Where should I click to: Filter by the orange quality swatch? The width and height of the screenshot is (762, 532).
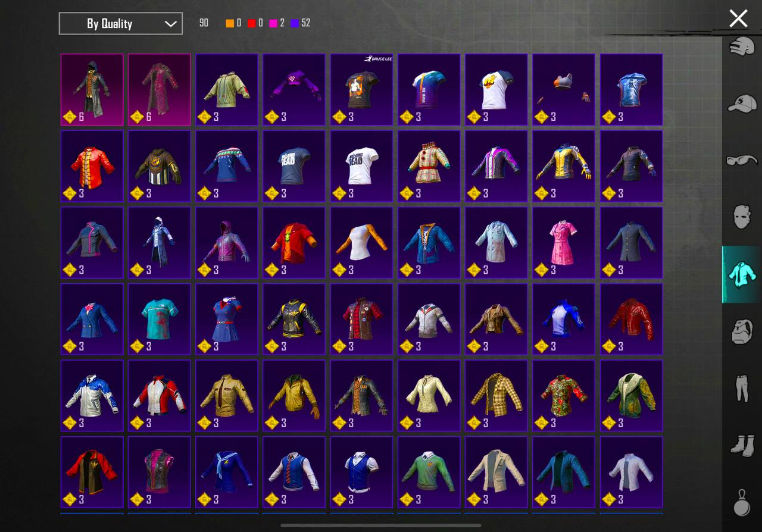[230, 23]
